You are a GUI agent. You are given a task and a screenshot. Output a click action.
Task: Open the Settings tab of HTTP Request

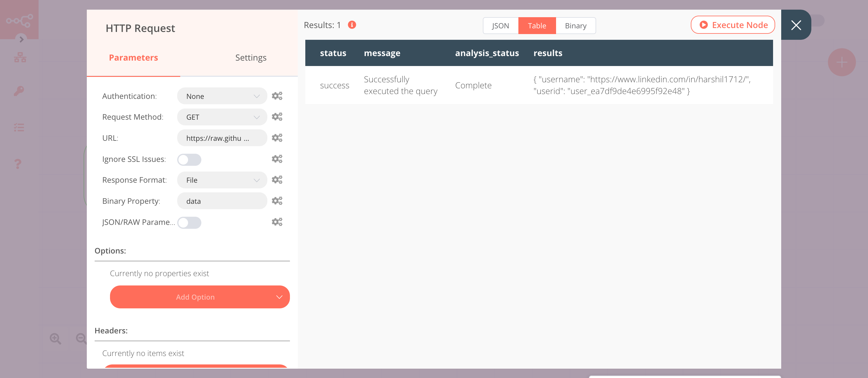251,57
